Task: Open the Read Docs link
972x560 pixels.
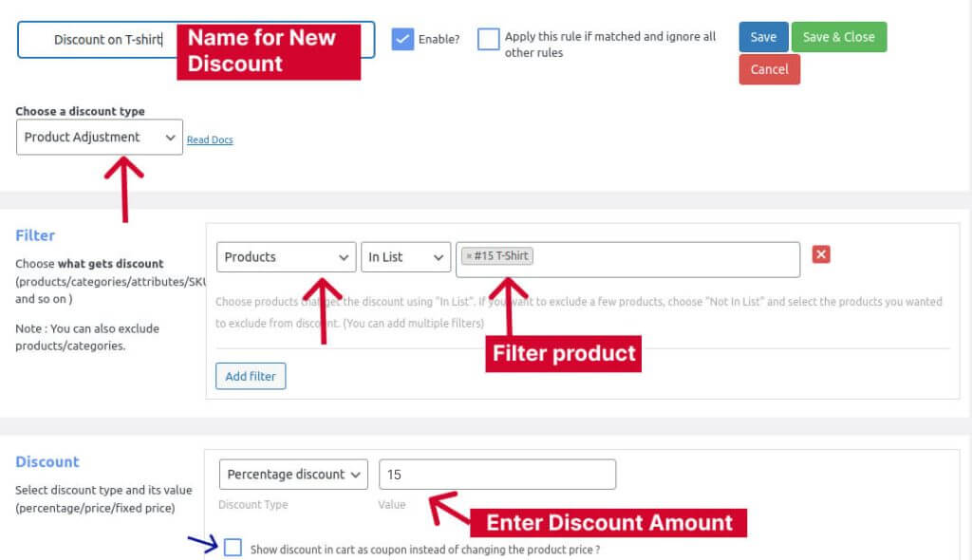Action: (210, 140)
